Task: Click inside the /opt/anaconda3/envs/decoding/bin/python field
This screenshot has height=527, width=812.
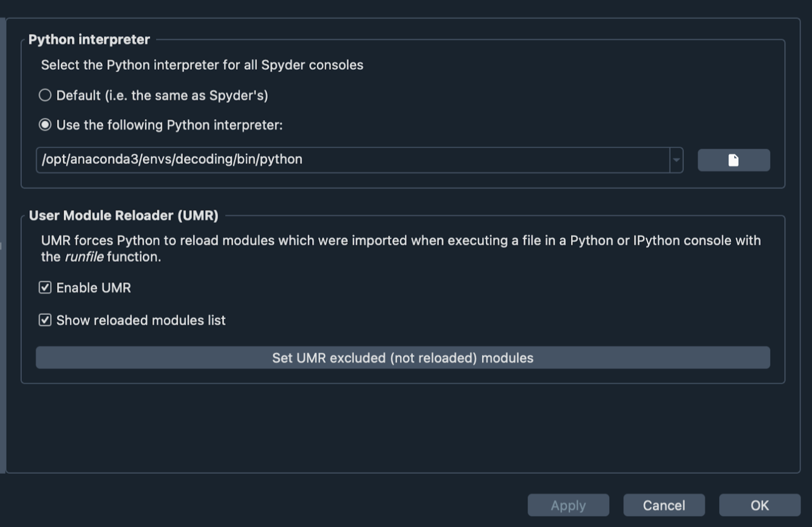Action: [353, 160]
